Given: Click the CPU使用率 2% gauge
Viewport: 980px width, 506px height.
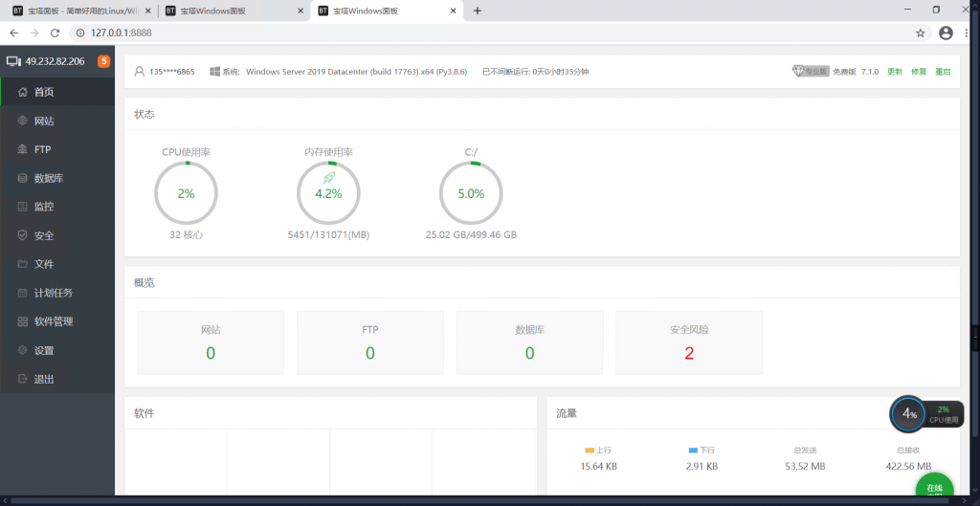Looking at the screenshot, I should pos(187,193).
